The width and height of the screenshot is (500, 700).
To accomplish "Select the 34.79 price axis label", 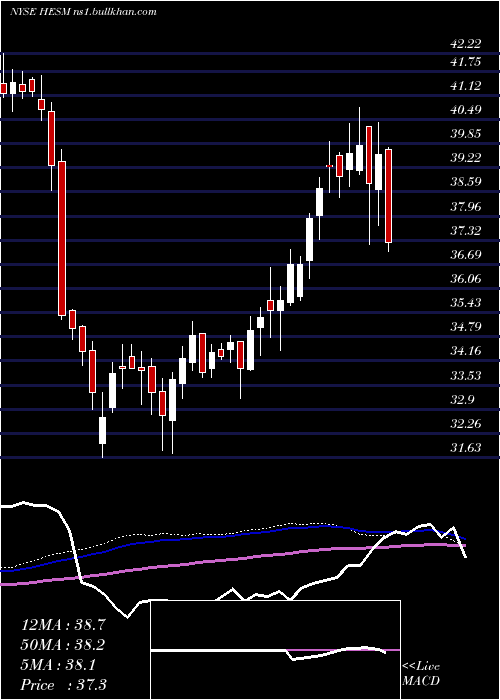I will click(466, 327).
